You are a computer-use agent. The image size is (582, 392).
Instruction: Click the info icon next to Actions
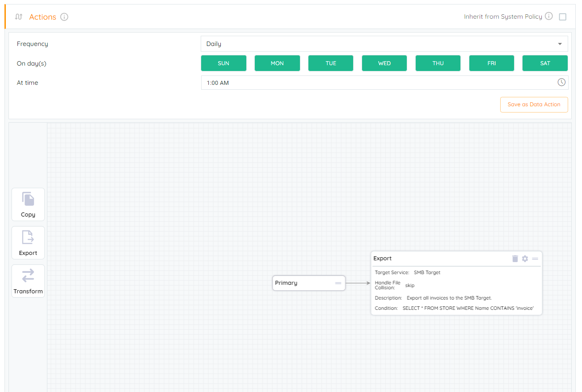tap(64, 17)
